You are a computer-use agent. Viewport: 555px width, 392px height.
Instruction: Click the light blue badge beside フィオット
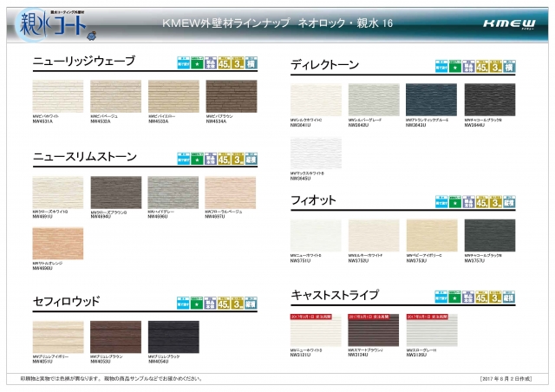(441, 202)
